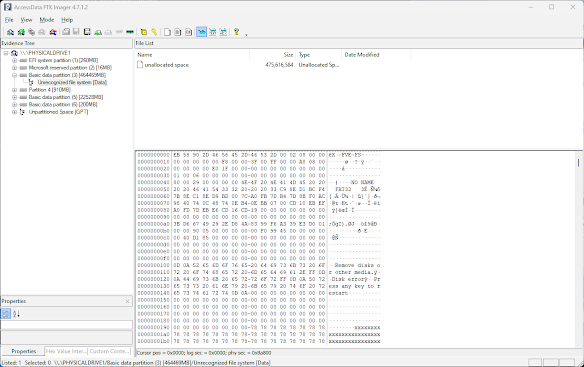The image size is (584, 367).
Task: Open Image Mounting from the toolbar
Action: 31,32
